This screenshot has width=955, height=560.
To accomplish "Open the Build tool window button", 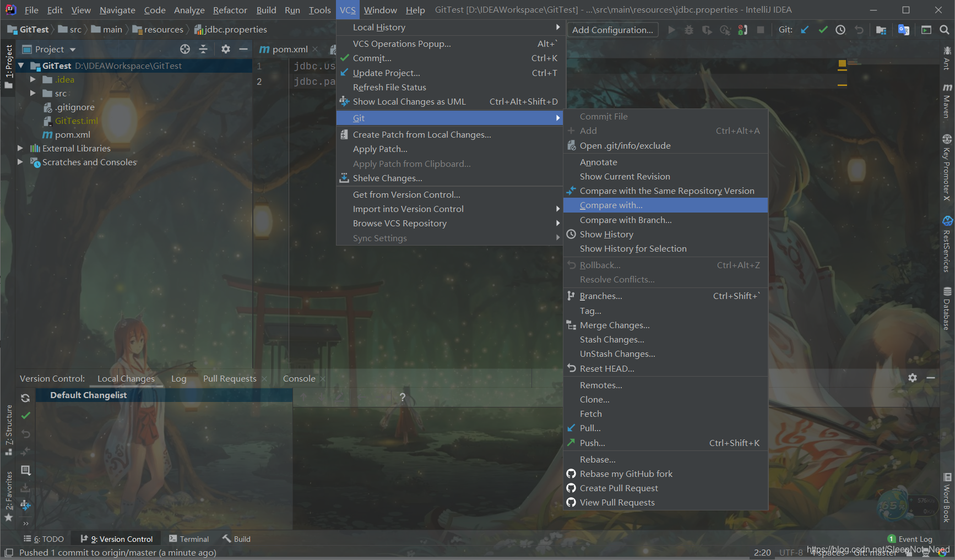I will (x=236, y=539).
